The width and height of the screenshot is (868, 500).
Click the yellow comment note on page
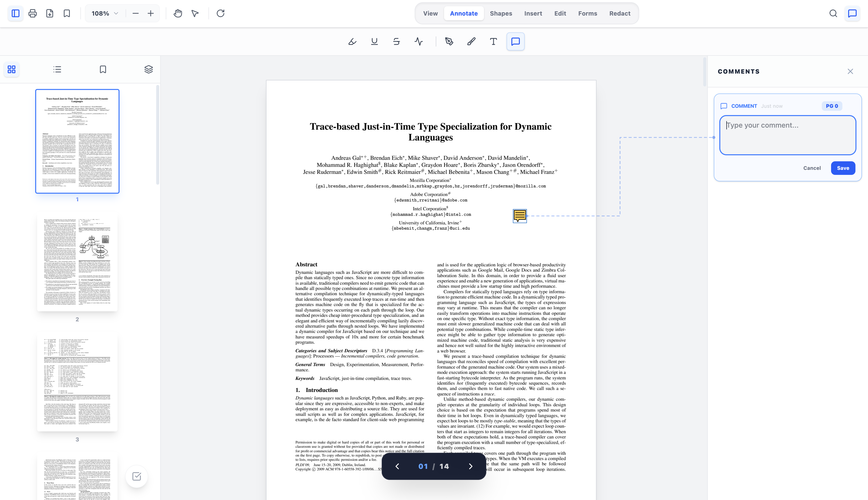pos(520,216)
